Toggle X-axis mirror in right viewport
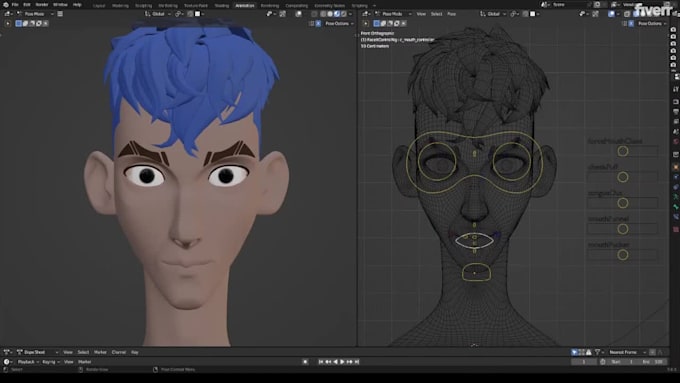This screenshot has height=383, width=680. pos(631,23)
